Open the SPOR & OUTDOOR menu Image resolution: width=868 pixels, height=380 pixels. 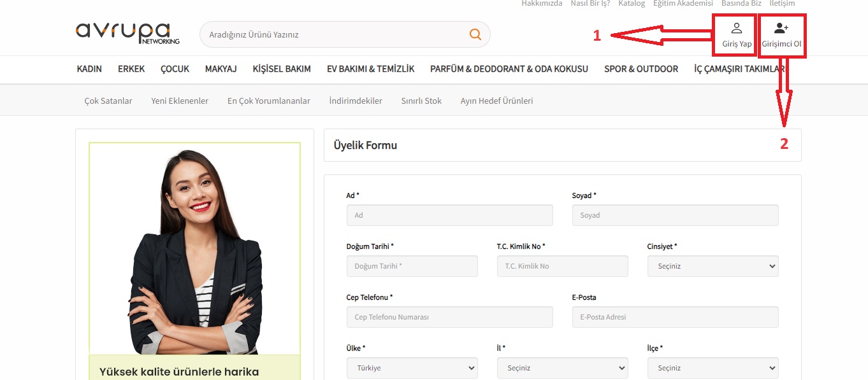click(640, 69)
